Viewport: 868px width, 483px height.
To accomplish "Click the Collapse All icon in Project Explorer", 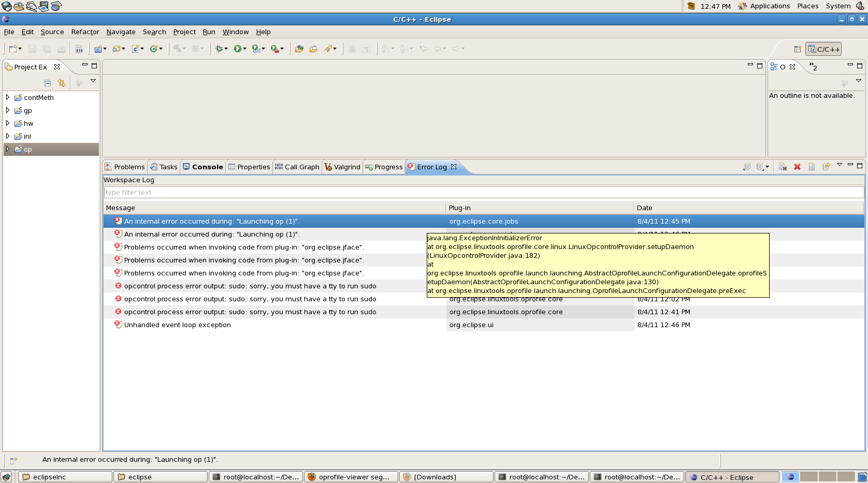I will pos(48,83).
